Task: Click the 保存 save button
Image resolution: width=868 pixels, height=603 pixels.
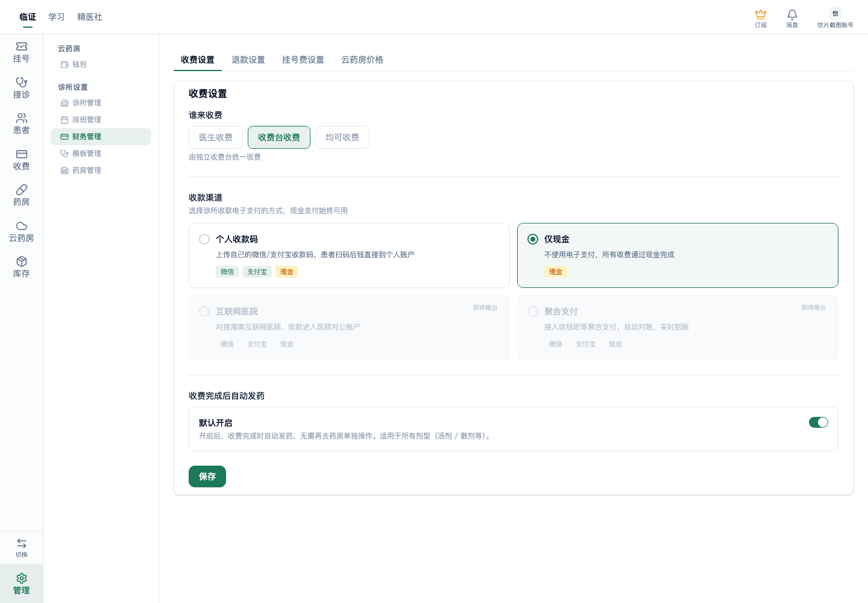Action: (x=207, y=476)
